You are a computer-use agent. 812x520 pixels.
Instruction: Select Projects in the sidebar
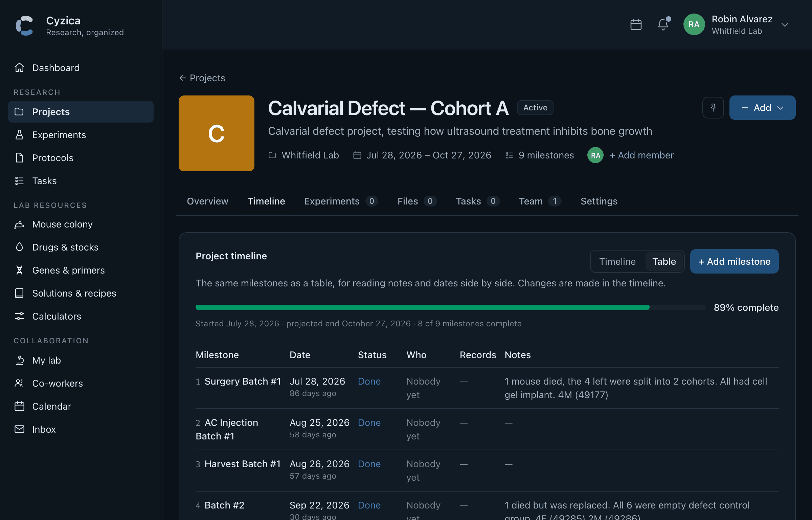tap(81, 112)
